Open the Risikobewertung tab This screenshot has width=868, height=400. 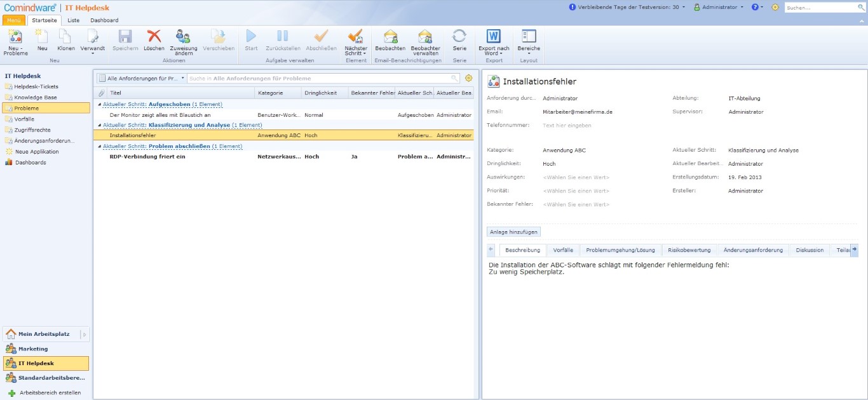coord(689,250)
